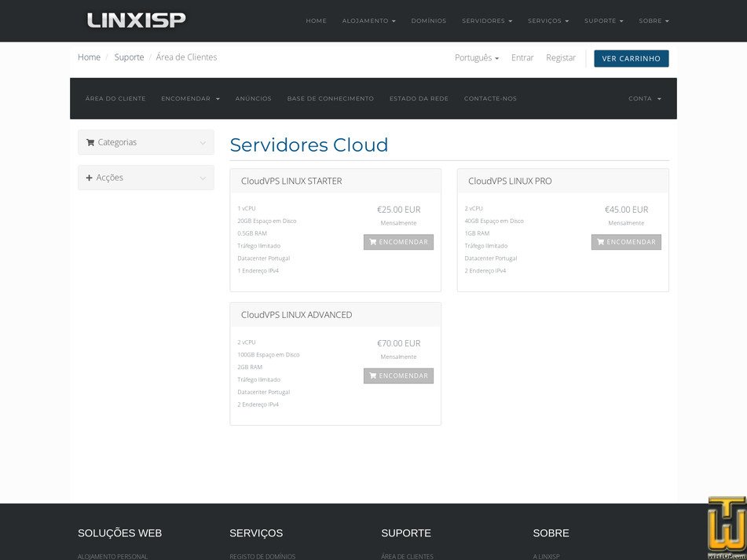The width and height of the screenshot is (747, 560).
Task: Click the 1GB RAM spec line
Action: pos(477,233)
